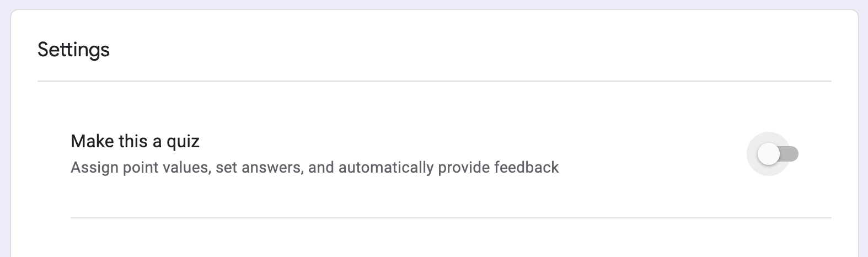The width and height of the screenshot is (868, 257).
Task: Click the lavender page background above the card
Action: pyautogui.click(x=434, y=4)
